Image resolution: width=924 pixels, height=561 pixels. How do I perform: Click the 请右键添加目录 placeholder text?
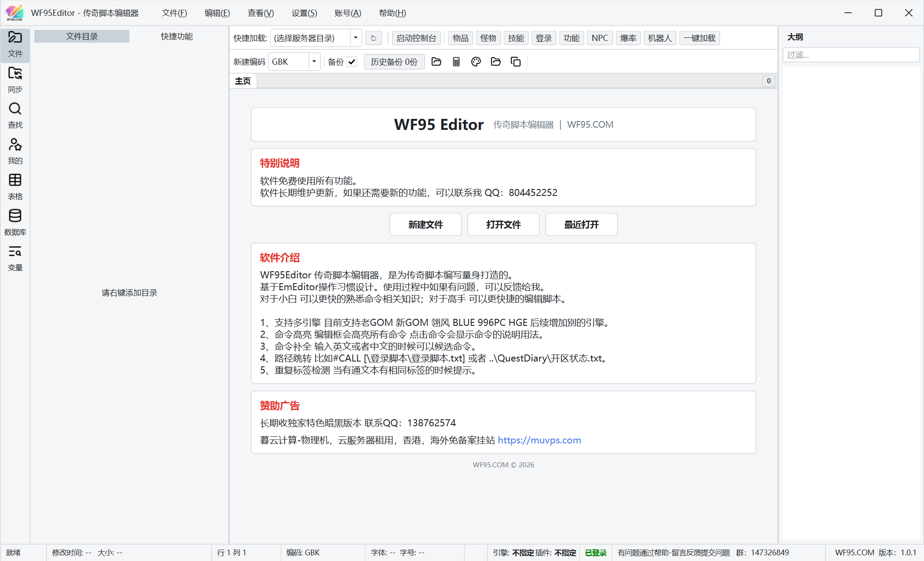[x=129, y=293]
